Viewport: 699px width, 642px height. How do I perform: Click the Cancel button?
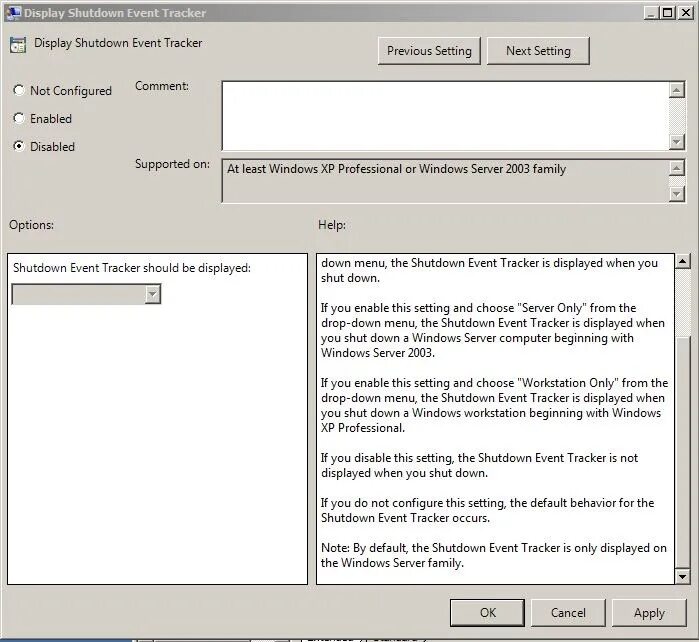[x=568, y=613]
